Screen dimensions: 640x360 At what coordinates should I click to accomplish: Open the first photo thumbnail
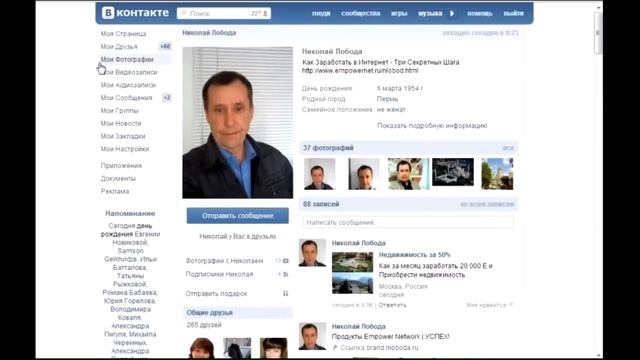(319, 174)
